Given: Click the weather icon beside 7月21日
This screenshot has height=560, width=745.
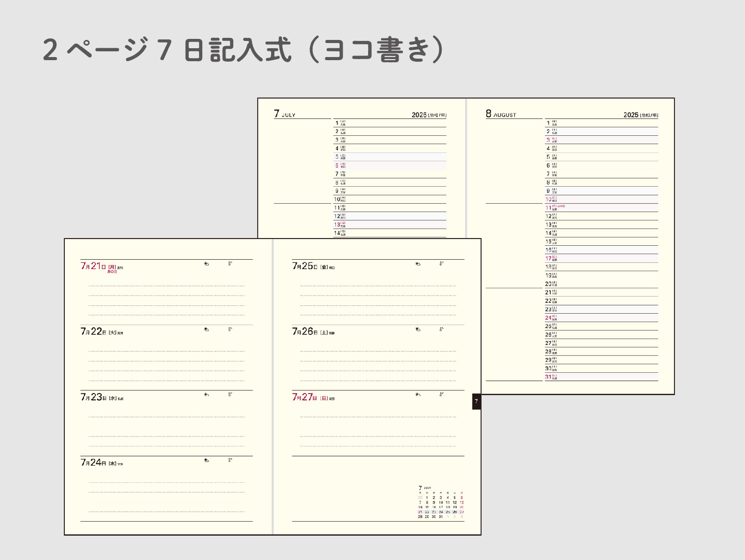Looking at the screenshot, I should 206,264.
